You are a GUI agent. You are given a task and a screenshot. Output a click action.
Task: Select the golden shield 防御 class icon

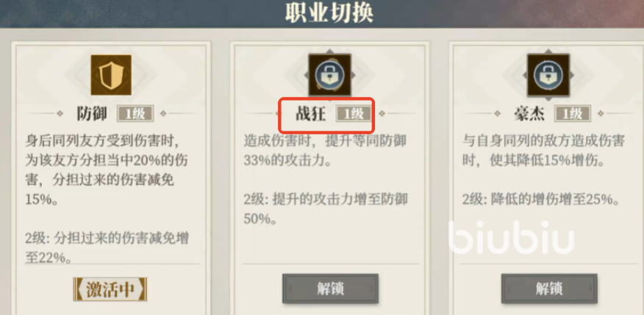pyautogui.click(x=111, y=75)
